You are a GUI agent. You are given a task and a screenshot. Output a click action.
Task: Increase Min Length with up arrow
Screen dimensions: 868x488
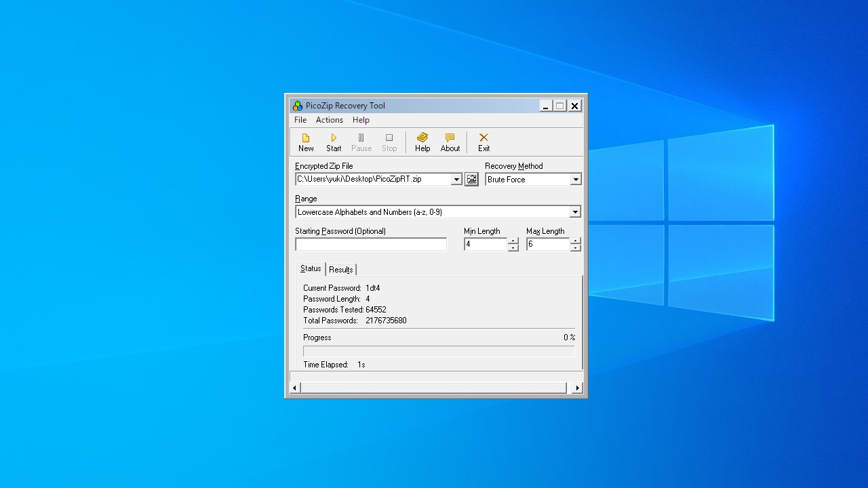click(x=513, y=241)
